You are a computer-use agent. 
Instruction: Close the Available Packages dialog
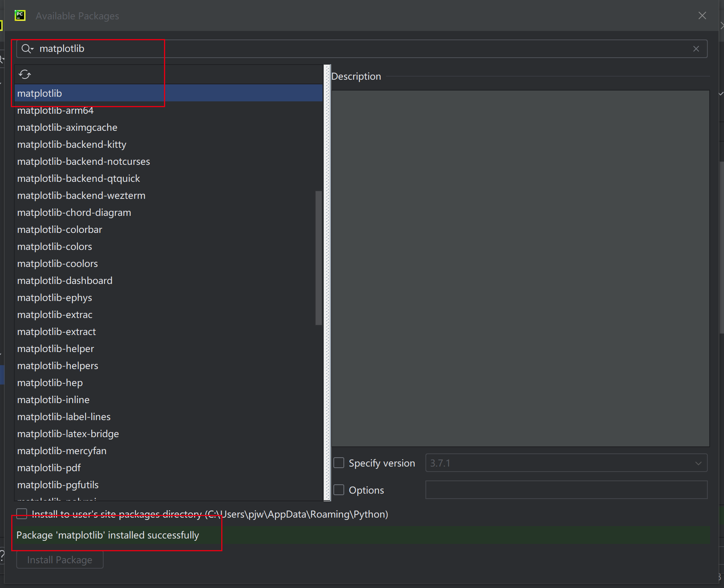tap(702, 15)
